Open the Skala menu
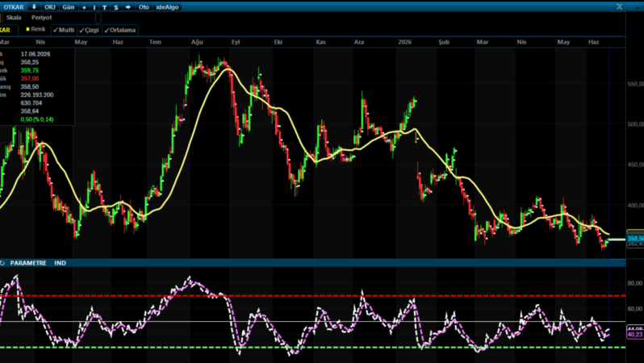The image size is (644, 363). (14, 18)
